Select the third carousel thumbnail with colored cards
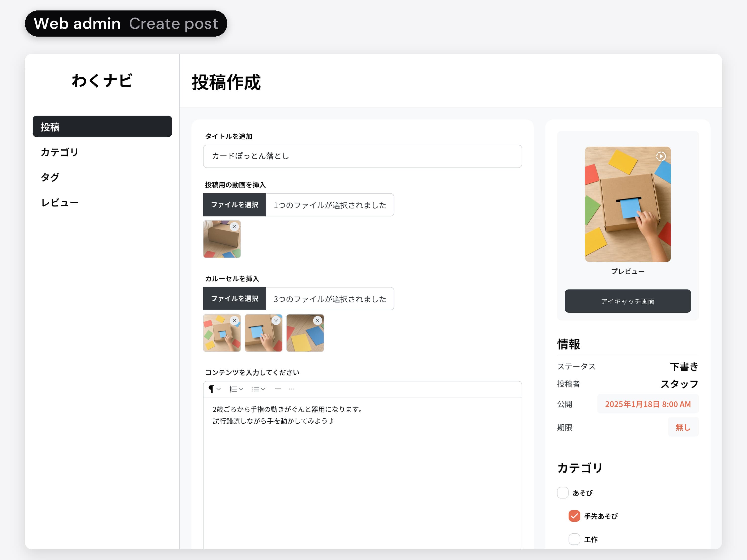This screenshot has height=560, width=747. click(x=305, y=333)
